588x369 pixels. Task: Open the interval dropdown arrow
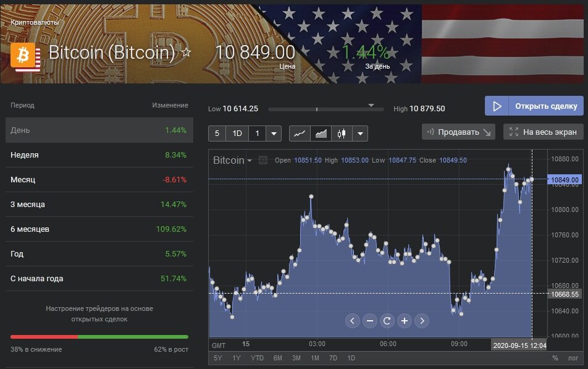(274, 133)
